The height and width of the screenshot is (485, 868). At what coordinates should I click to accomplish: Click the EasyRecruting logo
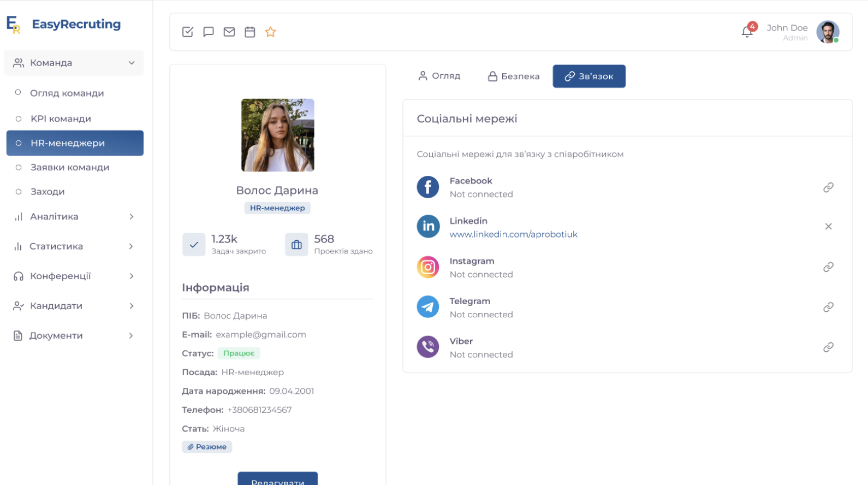tap(64, 24)
